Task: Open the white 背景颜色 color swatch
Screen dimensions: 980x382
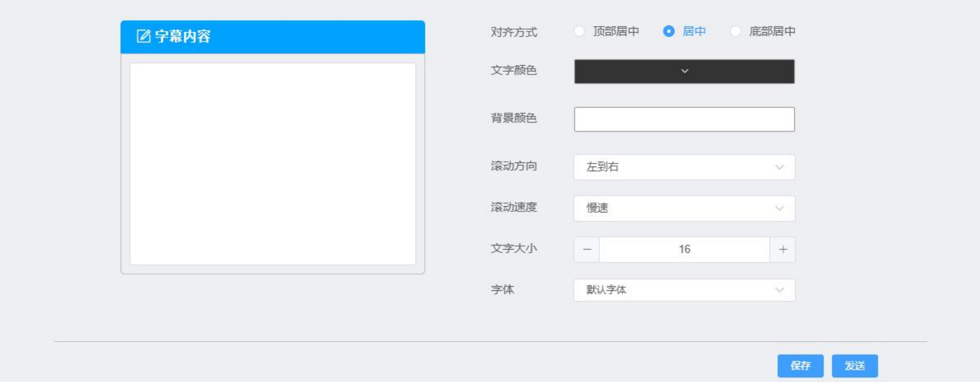Action: pyautogui.click(x=684, y=119)
